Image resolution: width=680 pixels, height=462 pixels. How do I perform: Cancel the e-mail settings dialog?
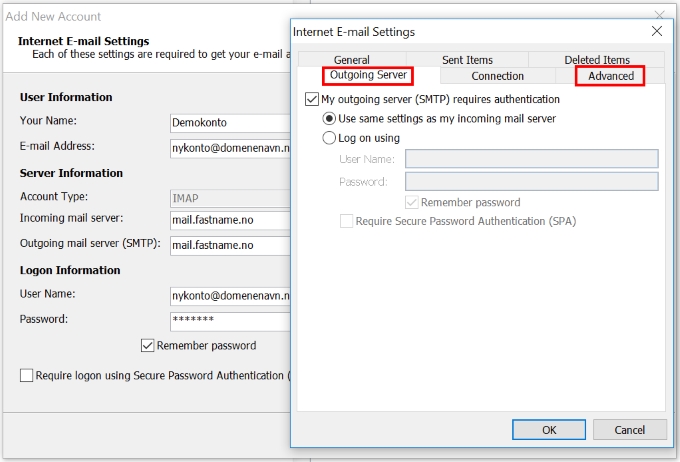coord(629,429)
